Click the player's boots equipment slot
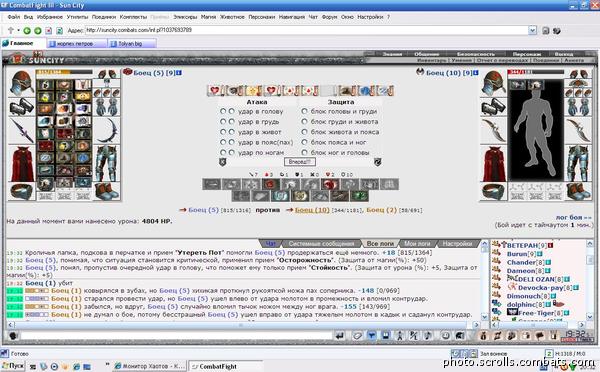This screenshot has height=372, width=600. pyautogui.click(x=107, y=191)
